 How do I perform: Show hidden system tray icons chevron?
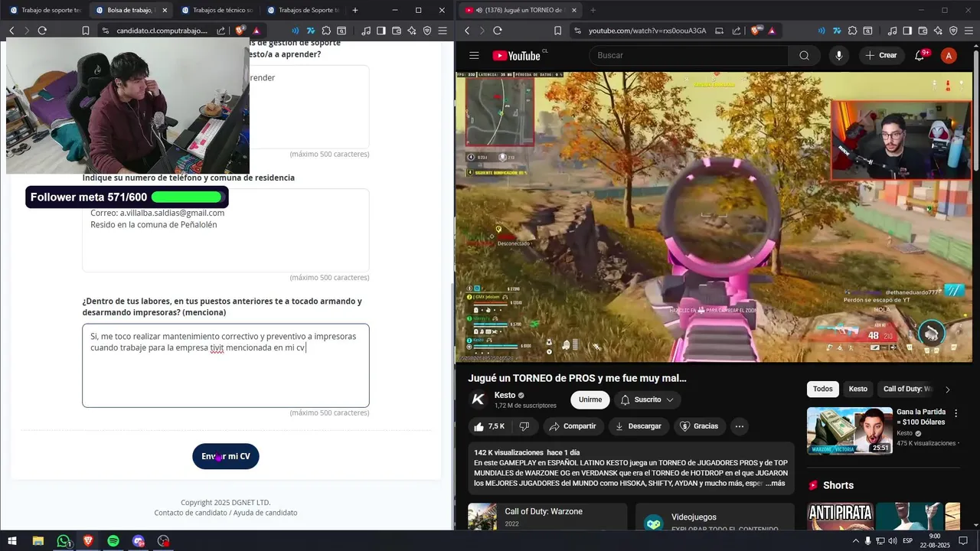[856, 541]
